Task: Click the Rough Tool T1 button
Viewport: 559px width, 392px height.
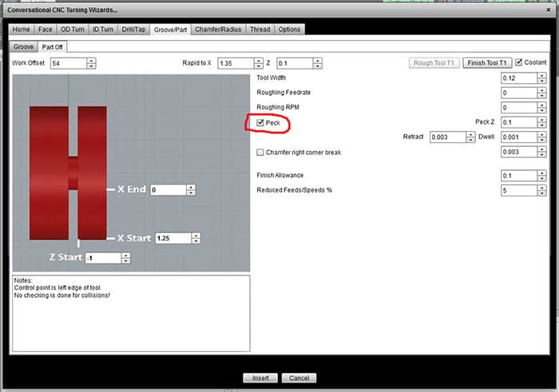Action: (x=434, y=63)
